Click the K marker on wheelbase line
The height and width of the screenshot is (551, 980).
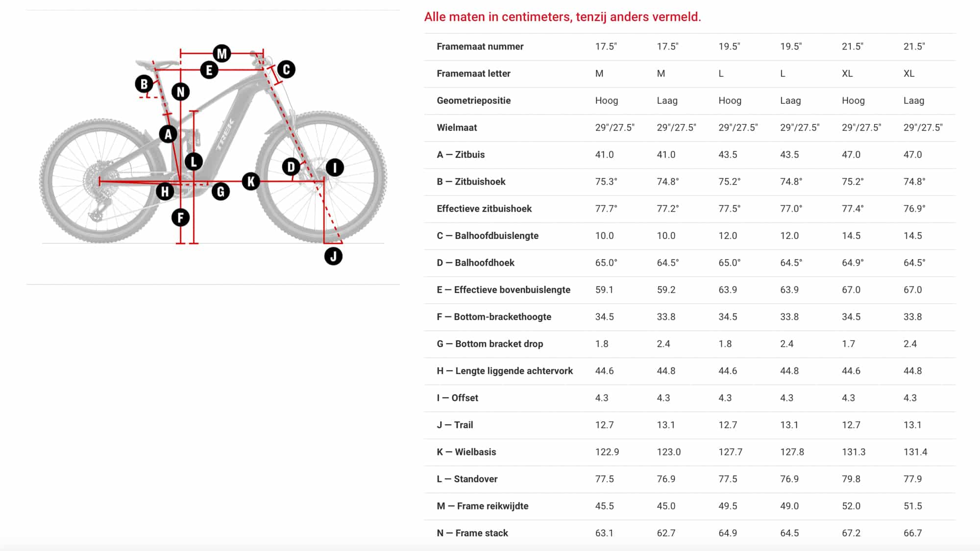(251, 182)
